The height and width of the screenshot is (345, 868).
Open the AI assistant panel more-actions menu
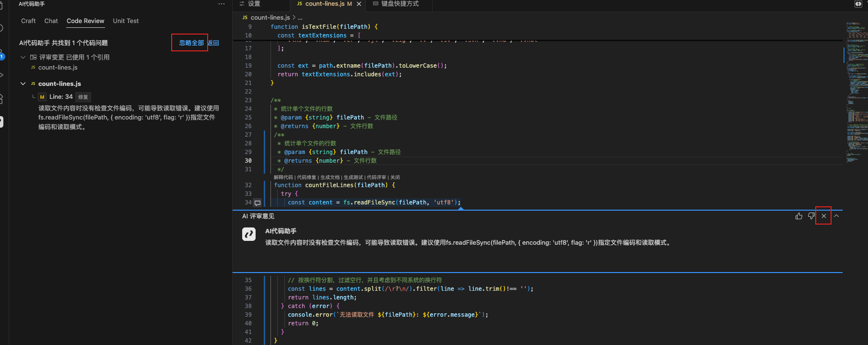click(x=221, y=4)
